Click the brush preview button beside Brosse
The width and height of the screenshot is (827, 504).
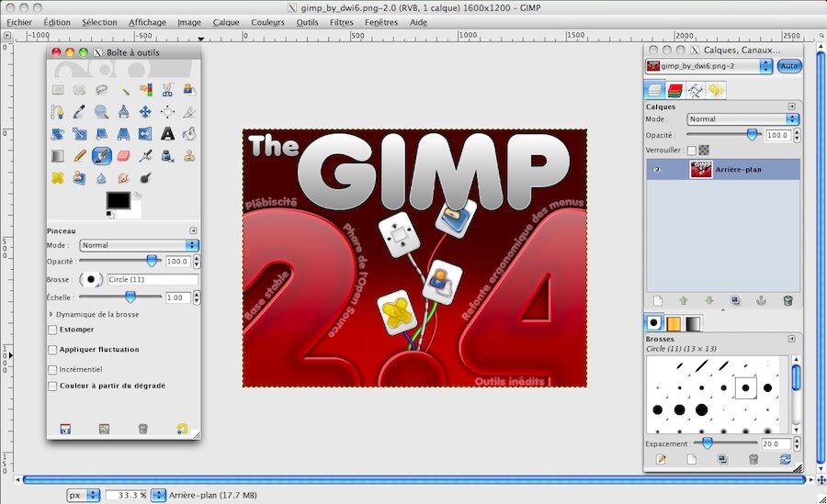(91, 279)
